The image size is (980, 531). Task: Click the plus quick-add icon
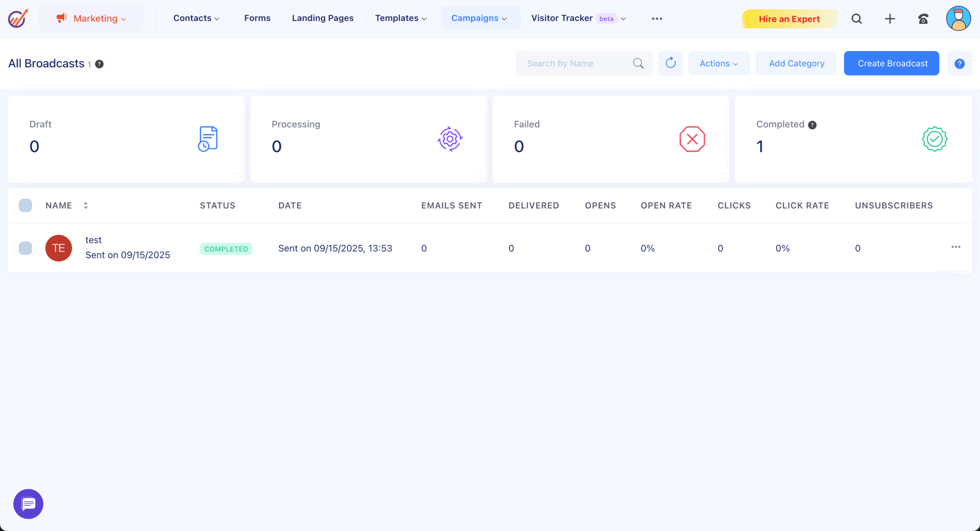click(x=890, y=18)
